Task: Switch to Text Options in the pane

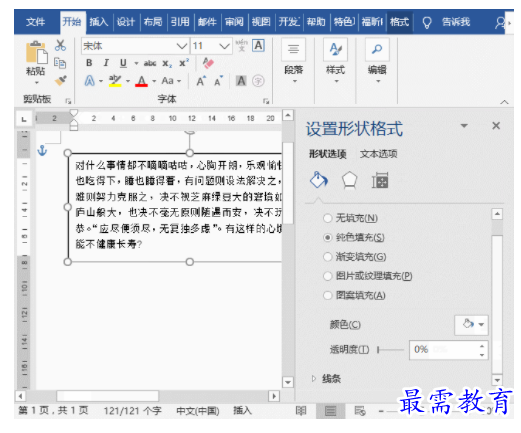Action: pyautogui.click(x=379, y=154)
